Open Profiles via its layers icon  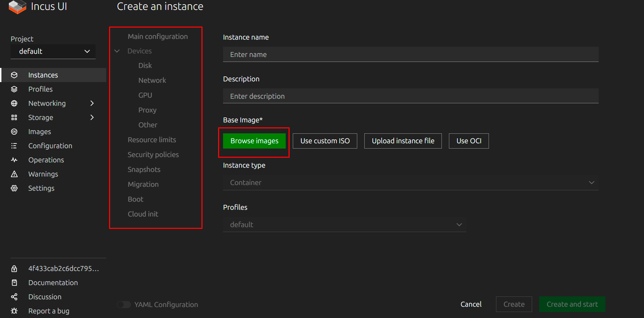[x=14, y=89]
